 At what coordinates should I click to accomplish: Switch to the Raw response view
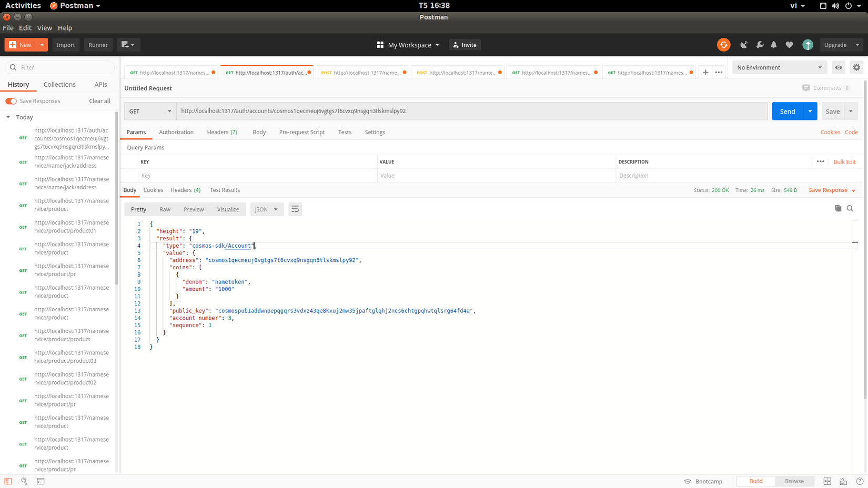(165, 209)
